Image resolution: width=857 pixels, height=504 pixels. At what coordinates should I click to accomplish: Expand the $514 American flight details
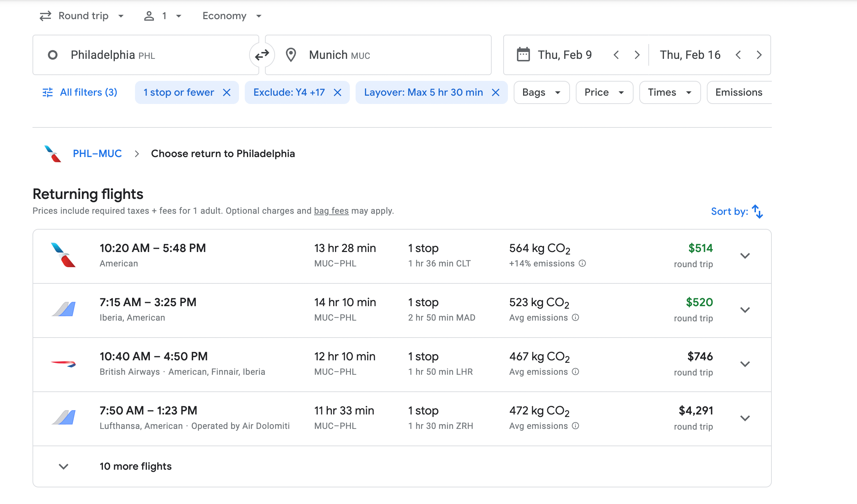(x=745, y=256)
